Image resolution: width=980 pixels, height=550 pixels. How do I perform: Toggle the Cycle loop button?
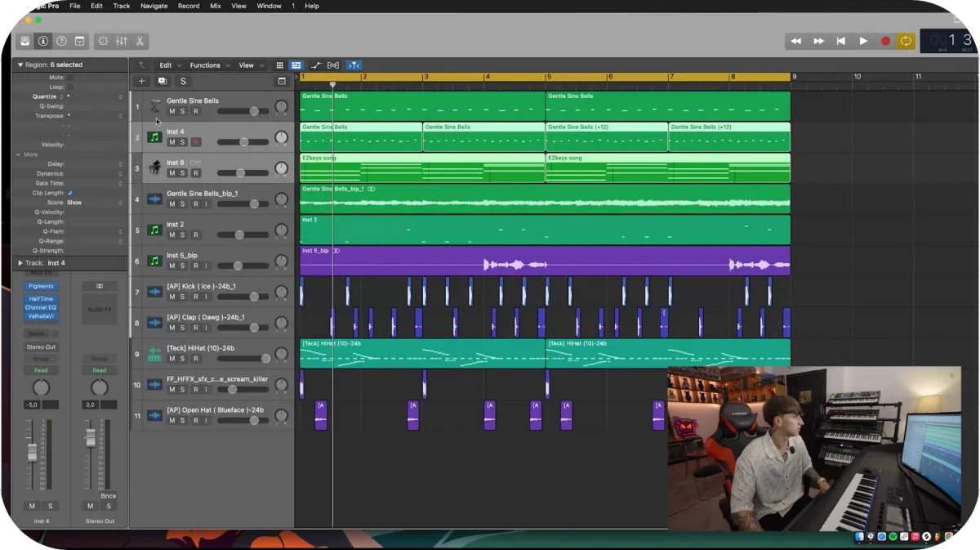tap(905, 41)
